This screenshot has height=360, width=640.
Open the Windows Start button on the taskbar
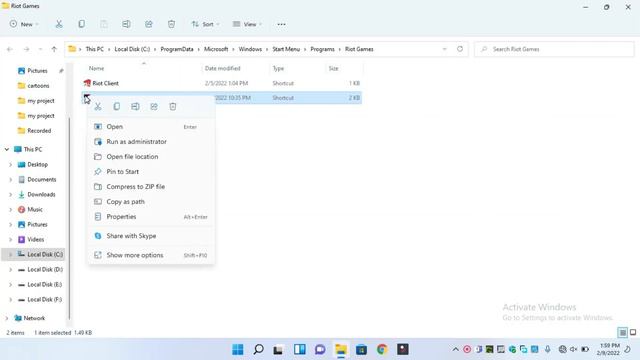click(238, 349)
